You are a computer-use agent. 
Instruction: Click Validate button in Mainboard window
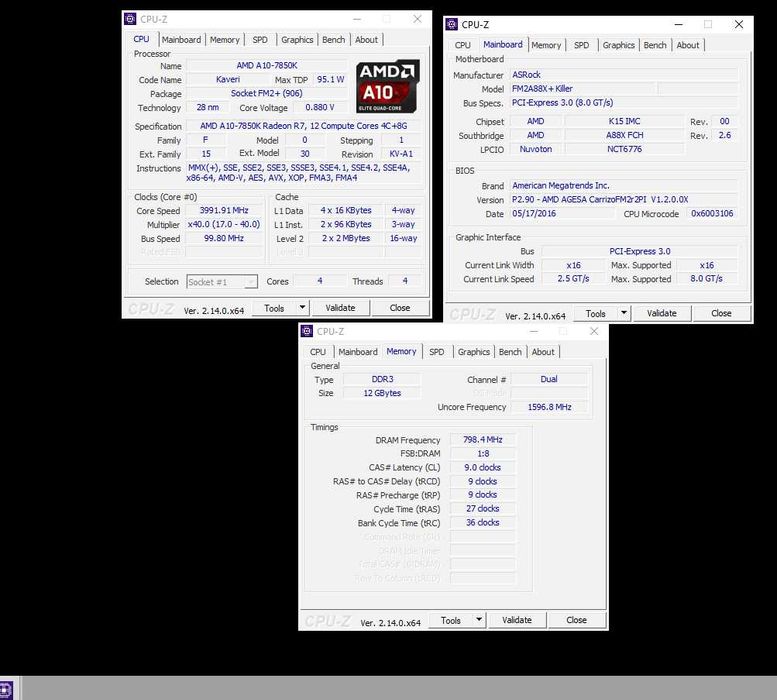tap(662, 313)
